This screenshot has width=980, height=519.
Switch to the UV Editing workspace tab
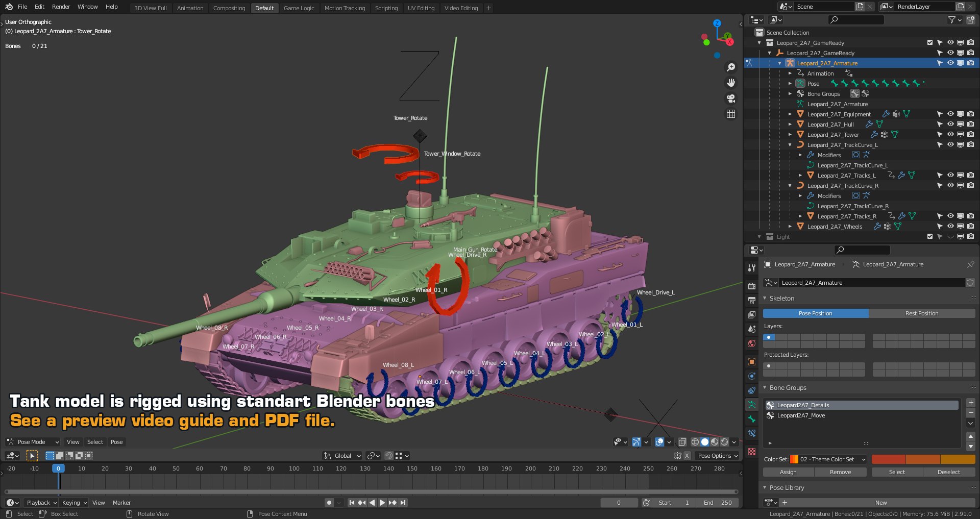tap(421, 8)
